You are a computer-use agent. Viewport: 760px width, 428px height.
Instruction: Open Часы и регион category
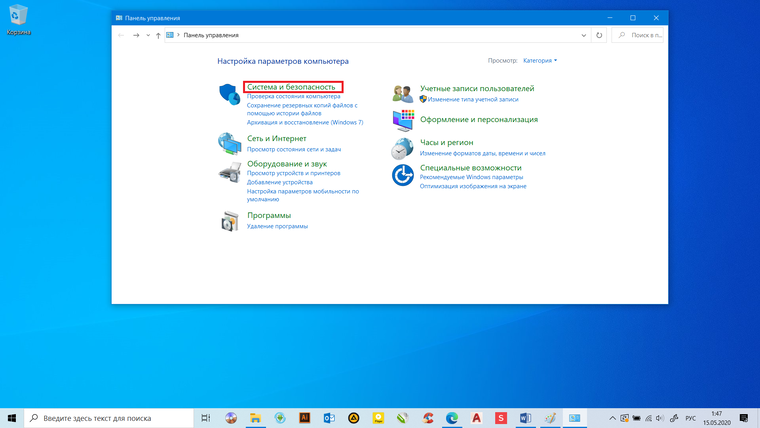(x=446, y=142)
